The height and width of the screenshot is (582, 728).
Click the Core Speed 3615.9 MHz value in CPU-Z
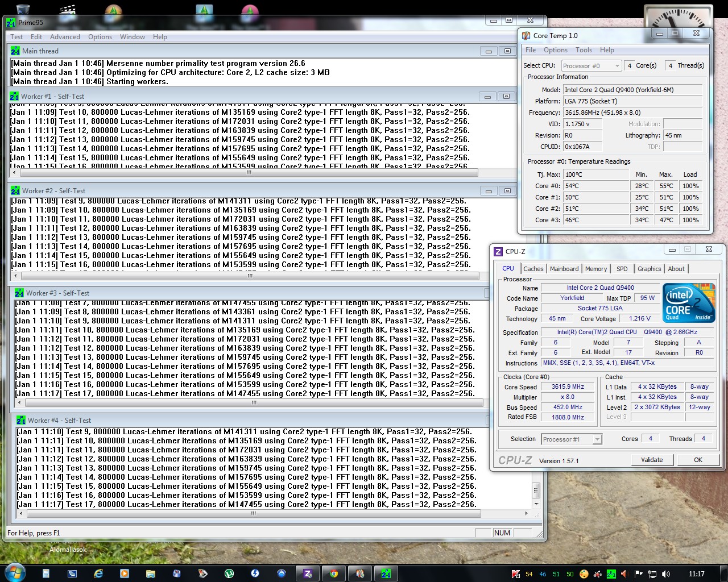[568, 386]
